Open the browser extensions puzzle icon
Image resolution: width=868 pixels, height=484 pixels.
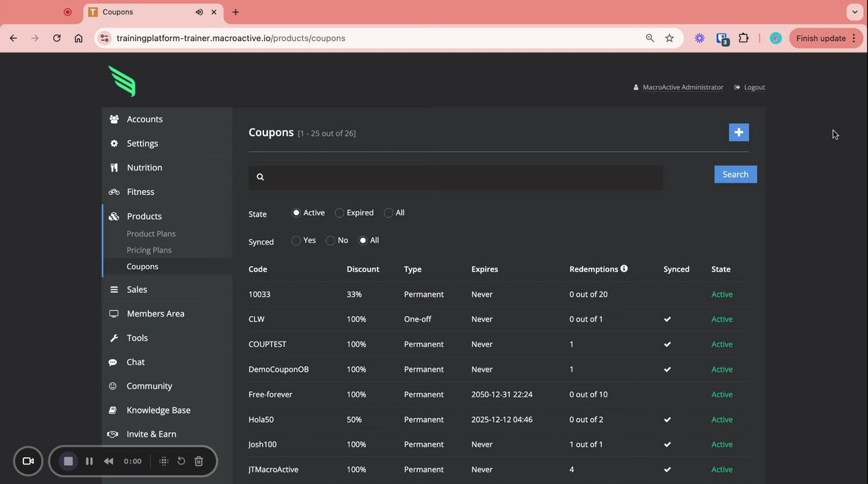pyautogui.click(x=744, y=38)
